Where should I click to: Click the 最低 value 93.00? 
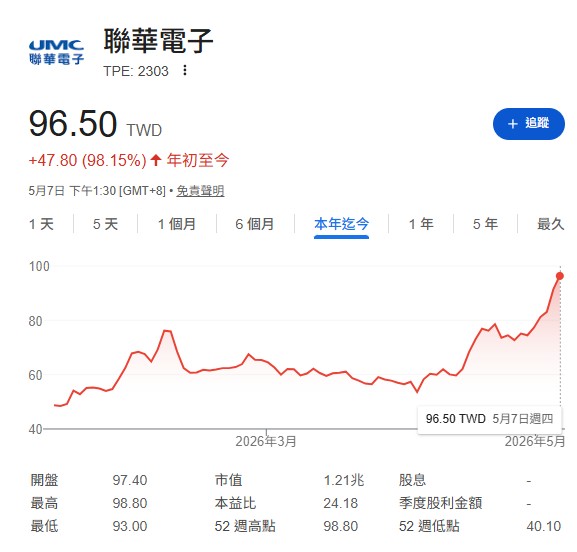(x=130, y=526)
